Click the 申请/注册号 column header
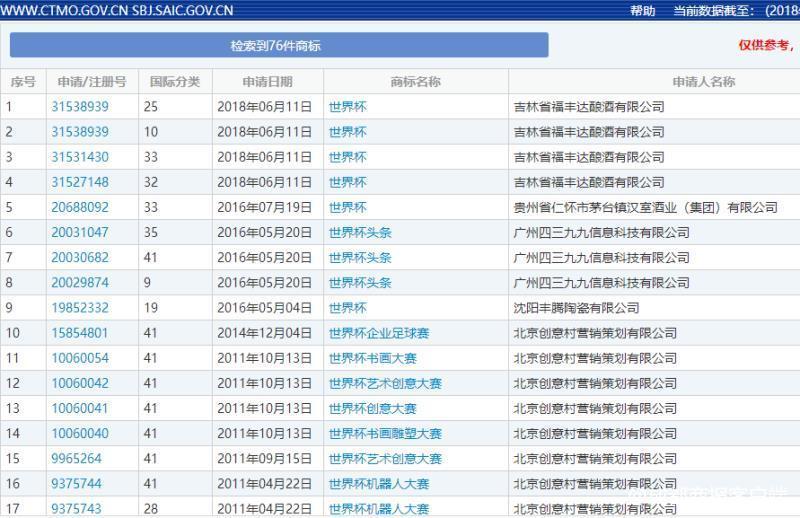The image size is (800, 518). pos(92,82)
